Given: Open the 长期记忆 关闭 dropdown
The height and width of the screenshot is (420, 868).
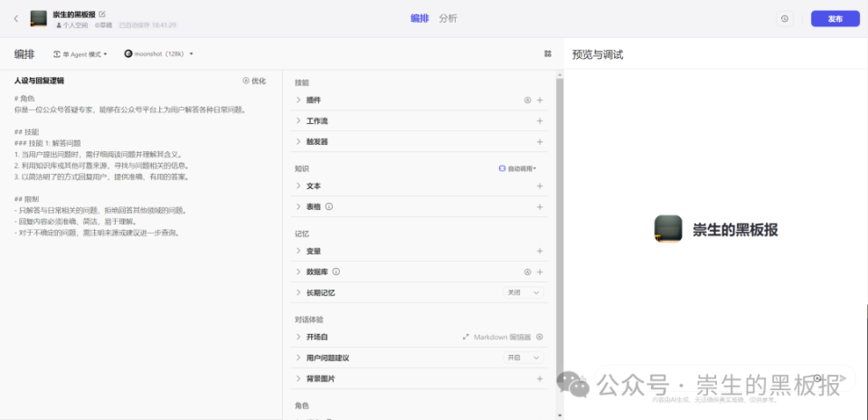Looking at the screenshot, I should coord(524,292).
